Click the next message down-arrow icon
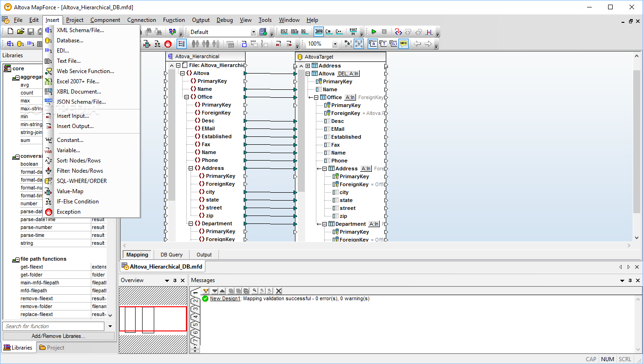The height and width of the screenshot is (364, 643). tap(215, 291)
